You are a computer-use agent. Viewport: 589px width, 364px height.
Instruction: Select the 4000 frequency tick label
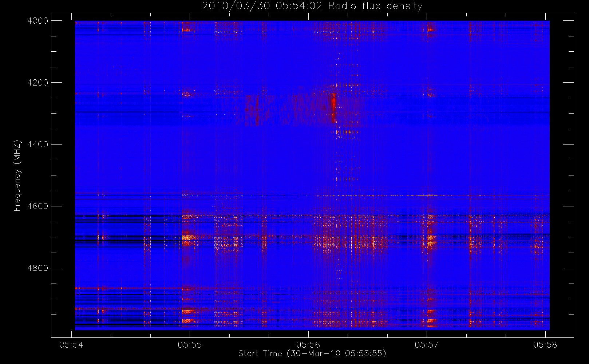point(38,21)
